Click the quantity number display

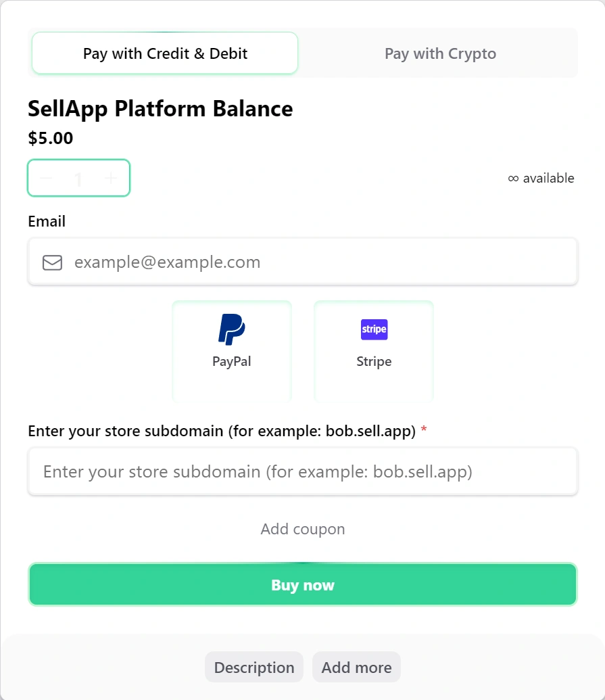78,178
